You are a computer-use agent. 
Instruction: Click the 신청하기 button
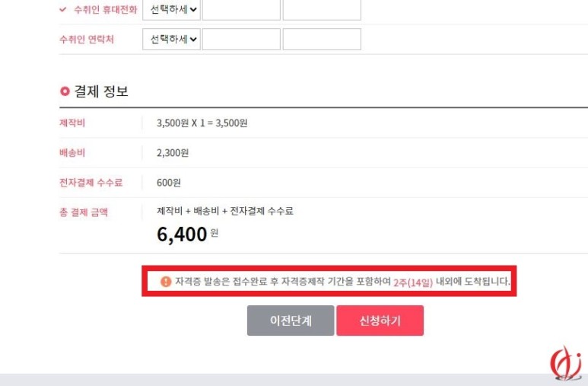380,321
